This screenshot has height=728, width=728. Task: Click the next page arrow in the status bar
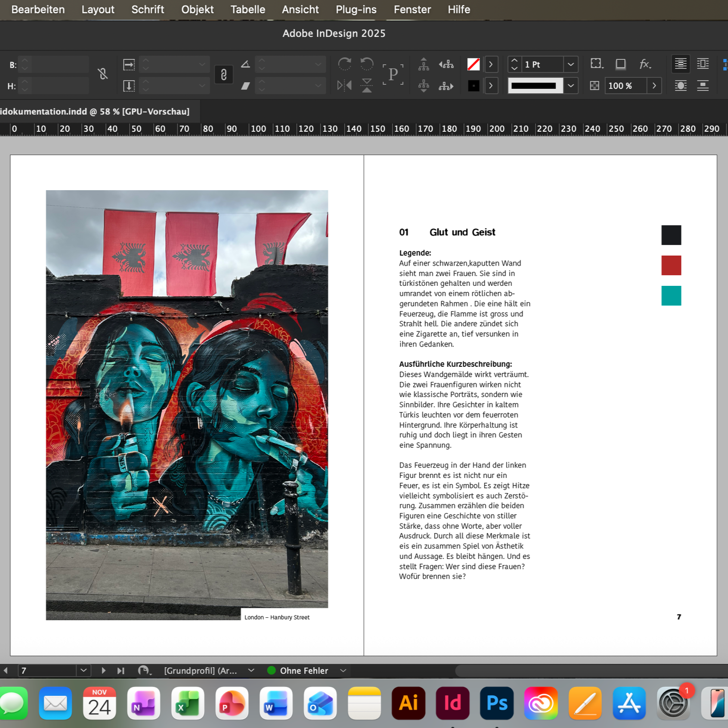(x=104, y=670)
